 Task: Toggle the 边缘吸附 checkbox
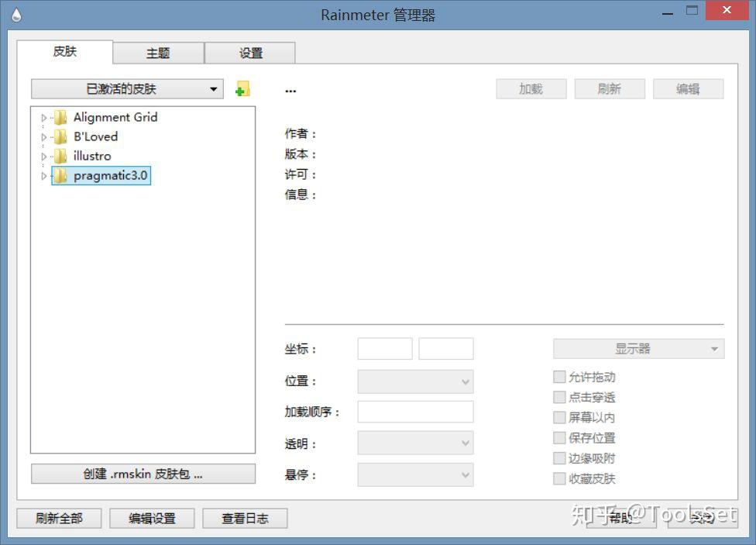(559, 458)
